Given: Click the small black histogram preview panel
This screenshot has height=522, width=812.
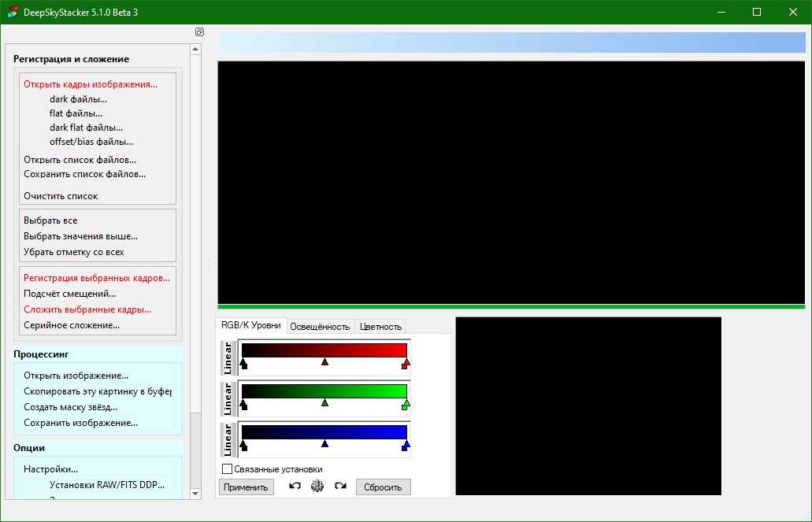Looking at the screenshot, I should point(588,406).
